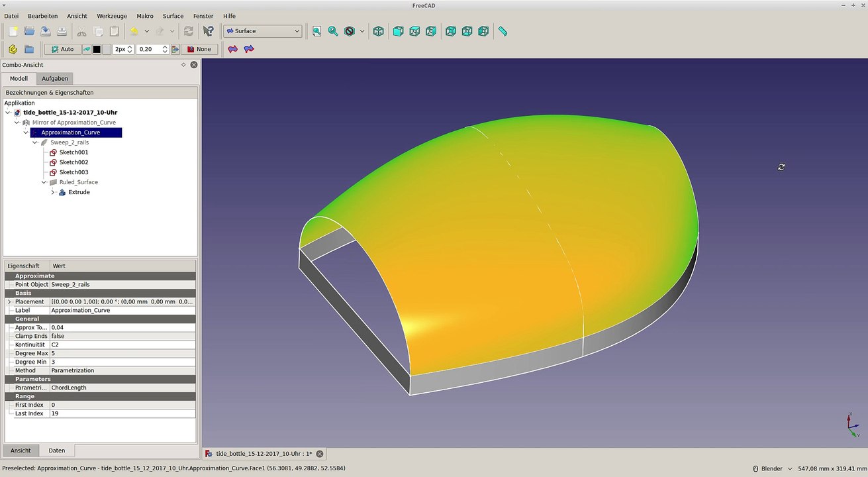Activate the What's This help pointer
Screen dimensions: 868x477
(x=209, y=31)
